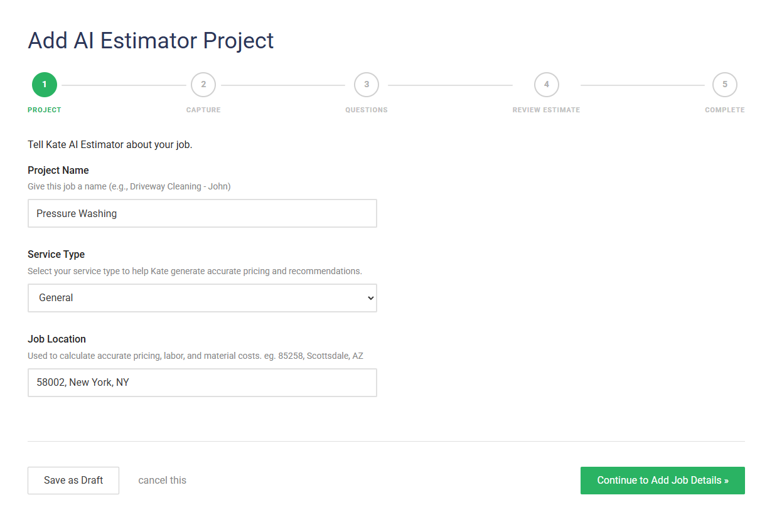Click step 3 Questions circle
Viewport: 772px width, 532px height.
pos(367,84)
